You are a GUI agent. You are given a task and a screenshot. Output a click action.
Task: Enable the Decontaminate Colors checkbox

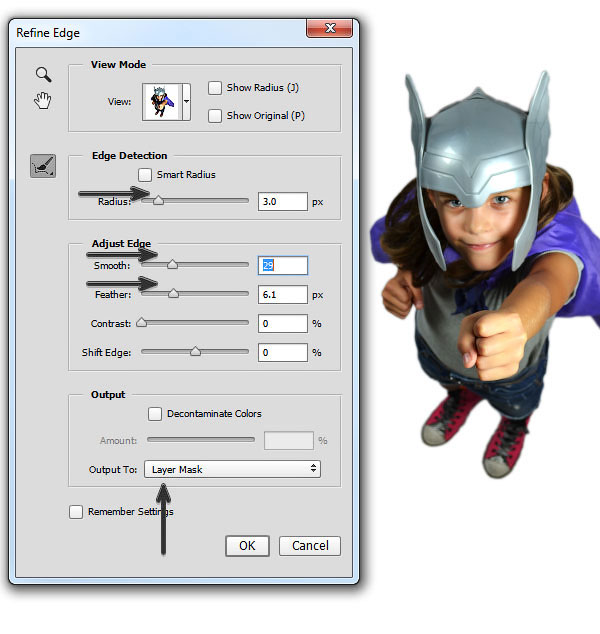pyautogui.click(x=155, y=414)
